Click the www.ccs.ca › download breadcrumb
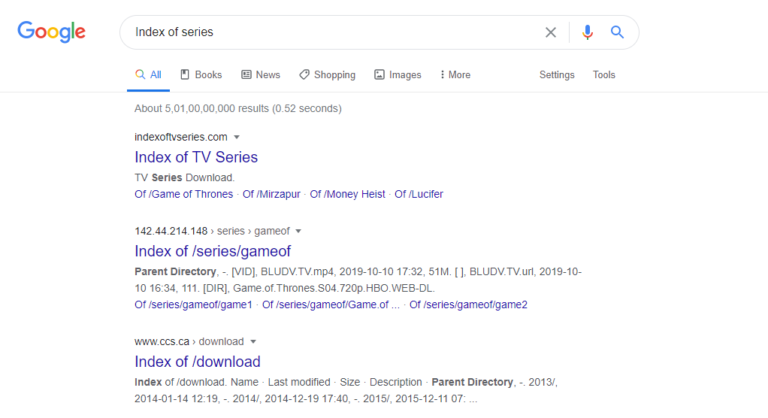Viewport: 768px width, 418px height. (x=189, y=341)
